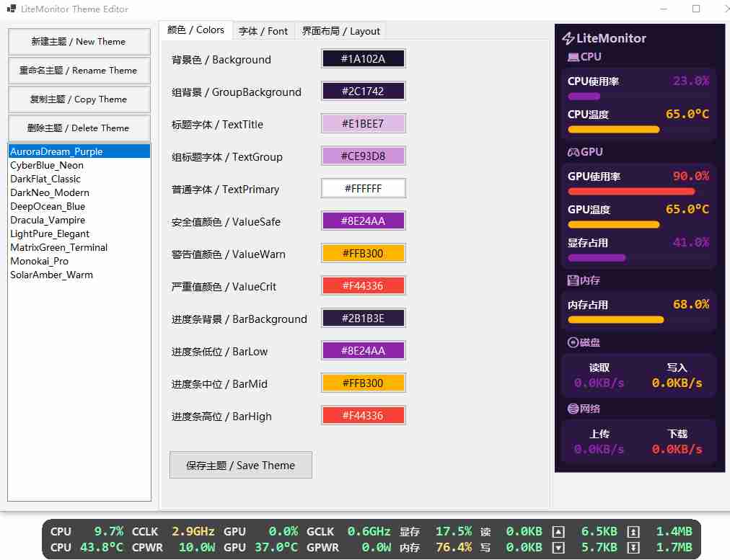Click the ValueWarn orange color swatch
The height and width of the screenshot is (560, 730).
point(363,253)
